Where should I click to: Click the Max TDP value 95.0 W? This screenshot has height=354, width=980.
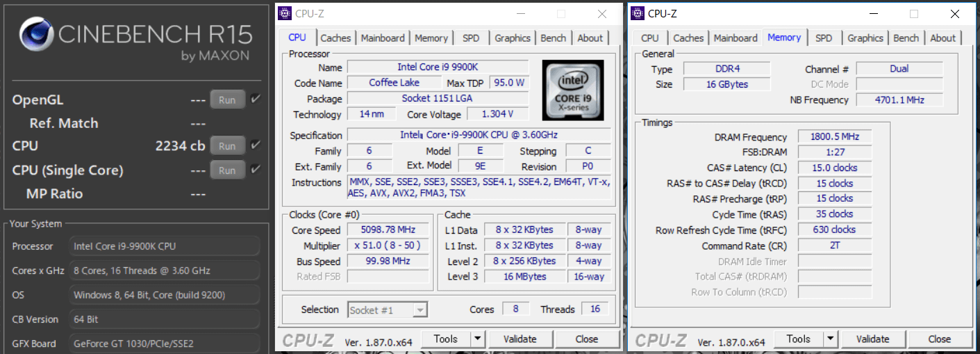(509, 83)
